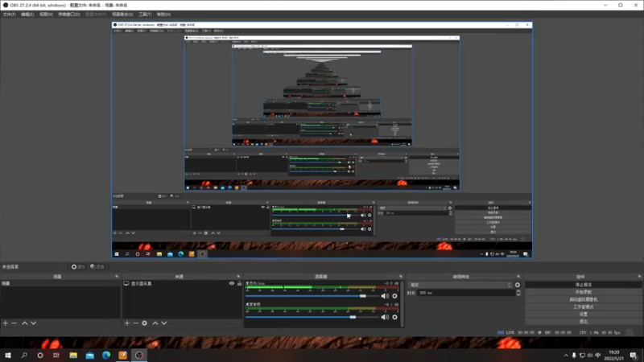Open the transition type dropdown
The image size is (644, 362).
tap(460, 285)
